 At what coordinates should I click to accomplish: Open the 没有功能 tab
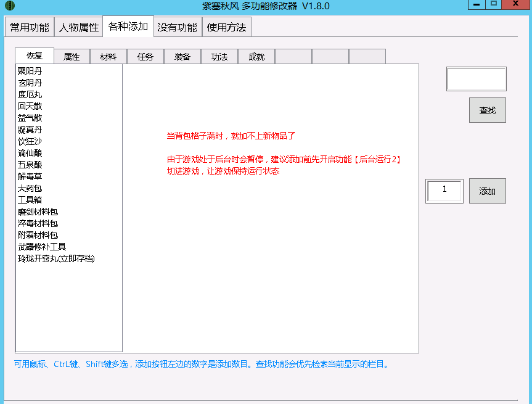coord(177,27)
